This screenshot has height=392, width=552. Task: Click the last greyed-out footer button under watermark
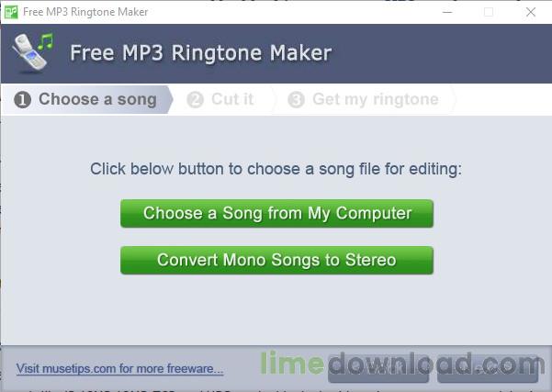[488, 369]
